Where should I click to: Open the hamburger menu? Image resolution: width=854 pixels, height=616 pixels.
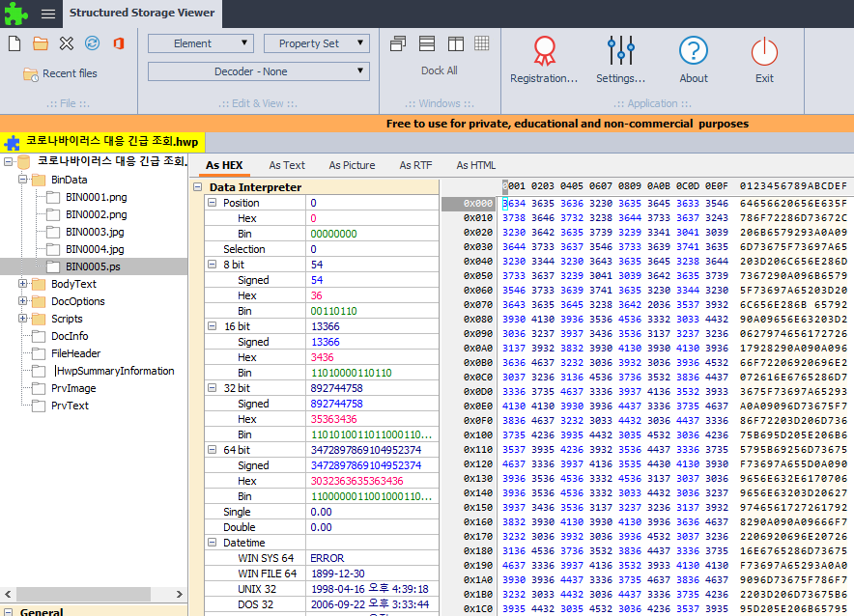[x=48, y=14]
